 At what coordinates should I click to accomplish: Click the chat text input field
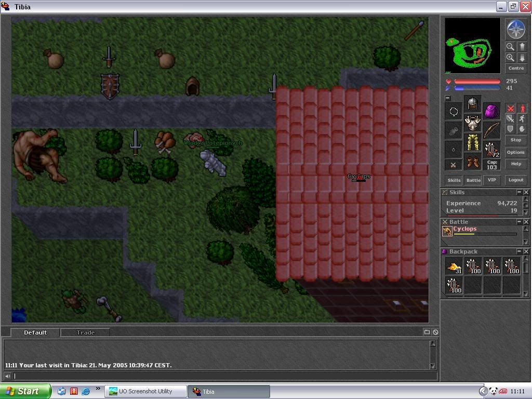point(224,376)
